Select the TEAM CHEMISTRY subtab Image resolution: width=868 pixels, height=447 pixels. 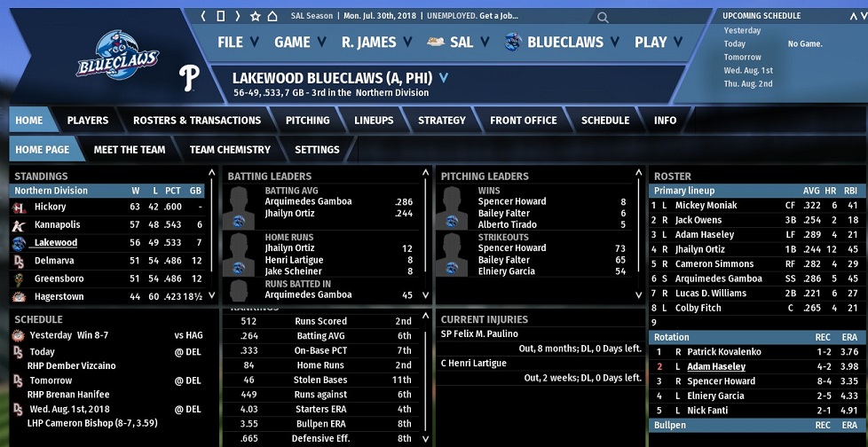click(230, 149)
